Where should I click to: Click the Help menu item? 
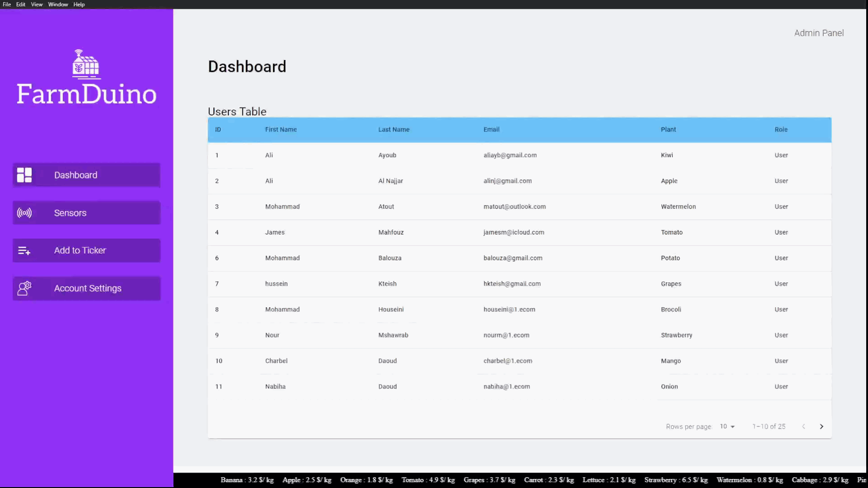click(x=79, y=4)
